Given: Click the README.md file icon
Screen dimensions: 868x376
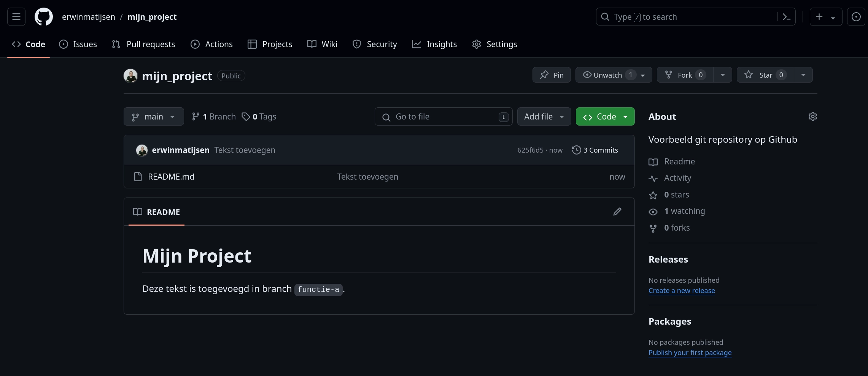Looking at the screenshot, I should 138,177.
